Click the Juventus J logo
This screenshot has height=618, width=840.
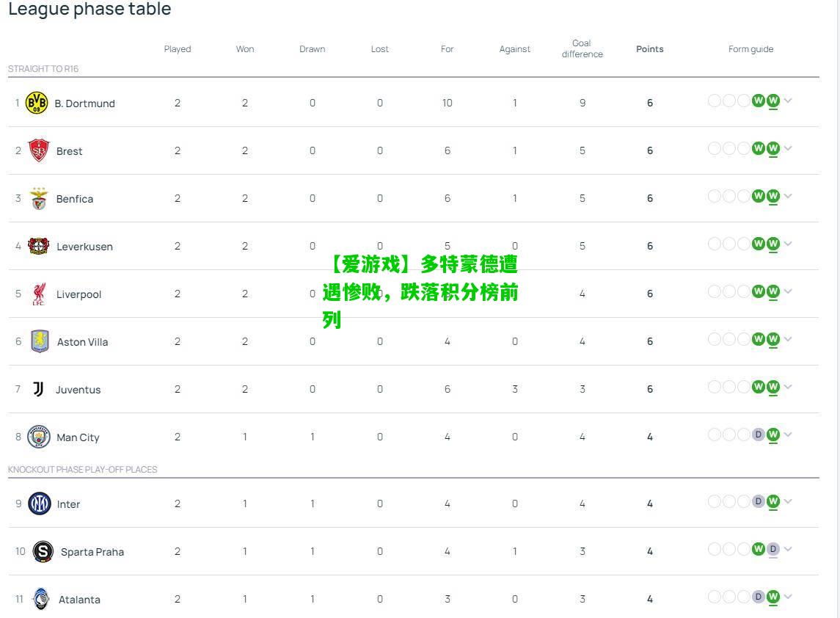(38, 389)
